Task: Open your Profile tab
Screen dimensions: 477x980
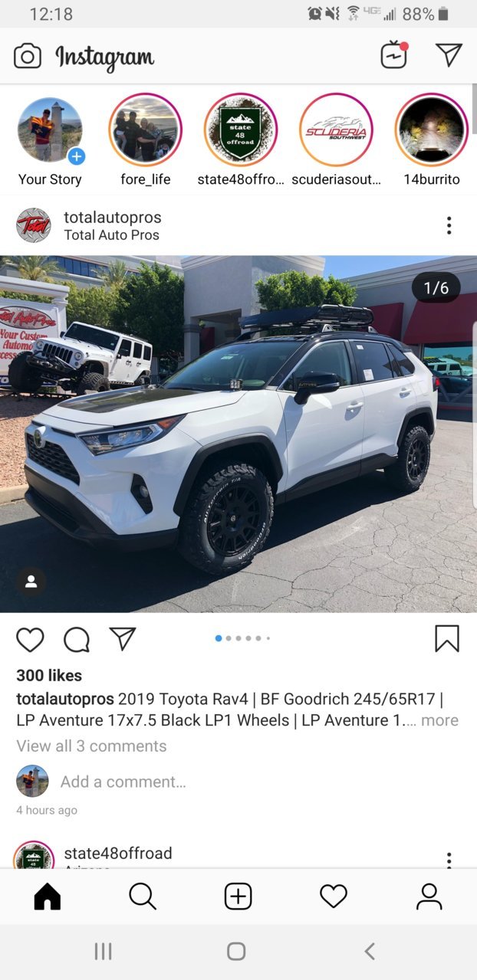Action: (429, 896)
